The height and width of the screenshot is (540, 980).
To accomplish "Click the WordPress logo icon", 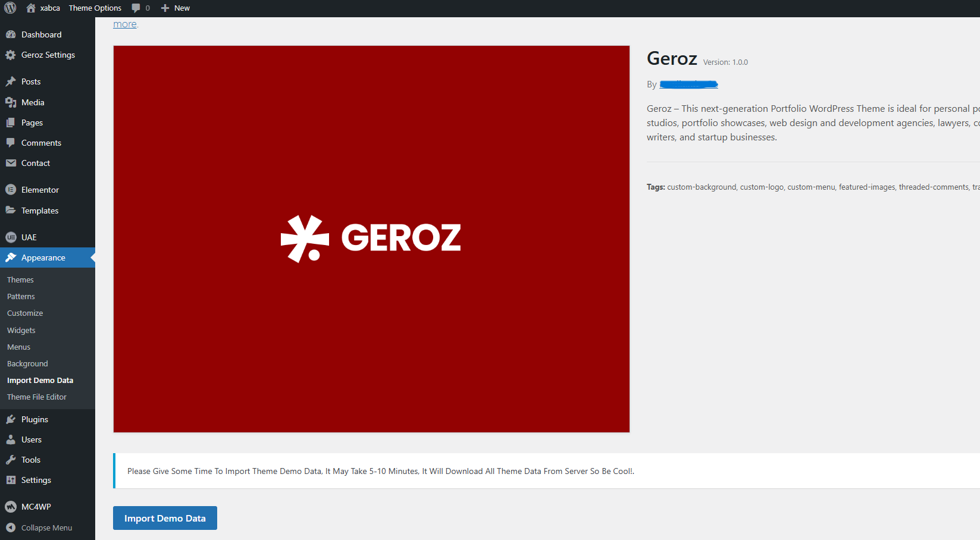I will [10, 8].
